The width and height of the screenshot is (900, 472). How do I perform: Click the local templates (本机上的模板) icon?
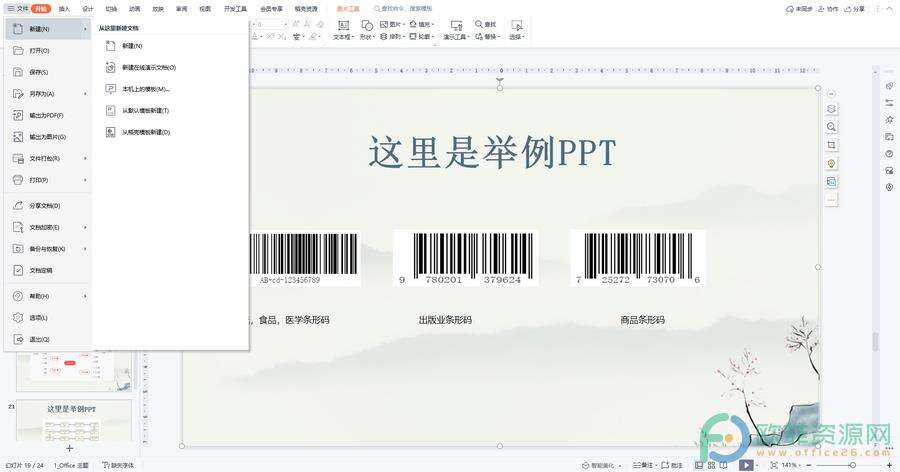click(x=111, y=89)
